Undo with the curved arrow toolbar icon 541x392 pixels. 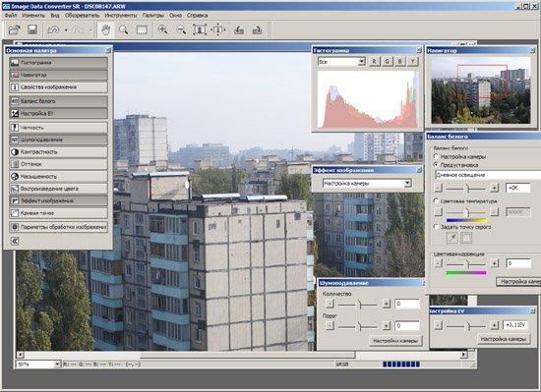point(54,30)
